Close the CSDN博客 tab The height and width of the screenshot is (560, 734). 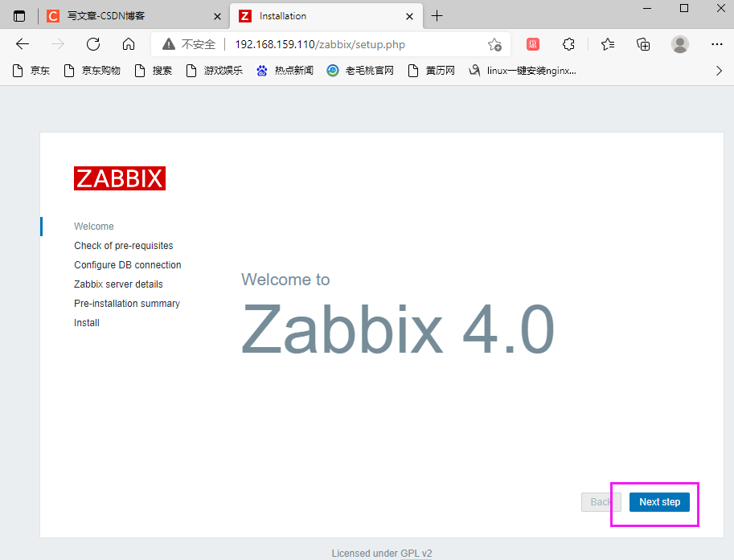click(217, 16)
